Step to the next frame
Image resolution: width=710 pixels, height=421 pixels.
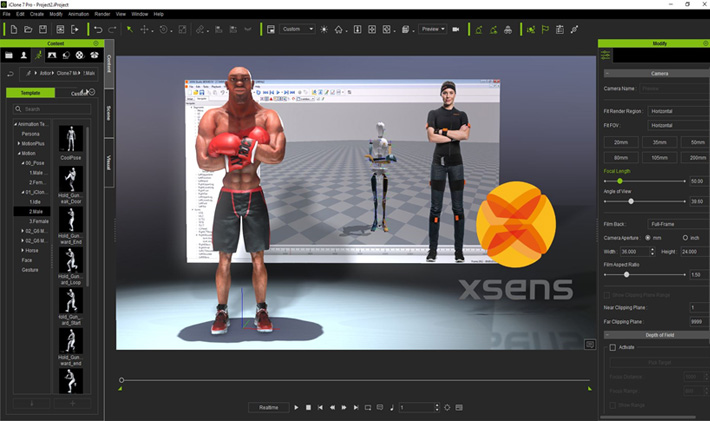[344, 407]
